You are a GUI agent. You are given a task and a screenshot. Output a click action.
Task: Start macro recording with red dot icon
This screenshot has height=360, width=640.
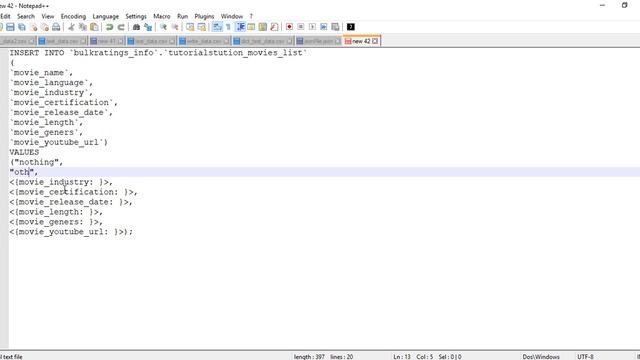point(289,27)
